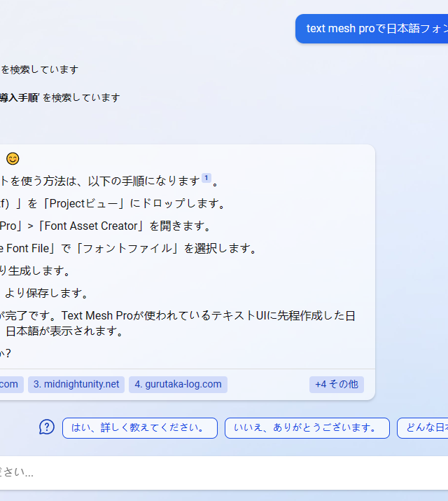Open the midnightunity.net source link
This screenshot has height=501, width=448.
coord(76,385)
